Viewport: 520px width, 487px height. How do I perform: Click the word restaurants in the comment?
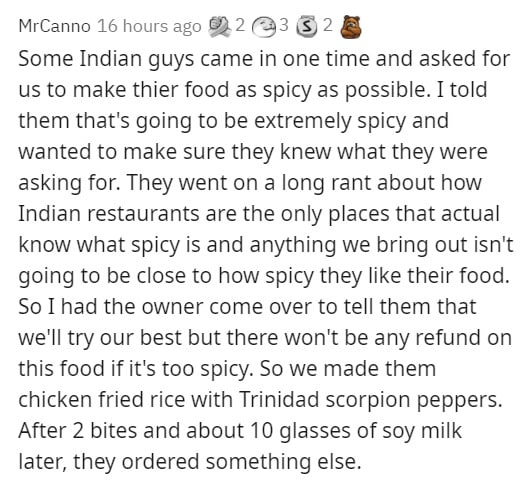coord(143,214)
